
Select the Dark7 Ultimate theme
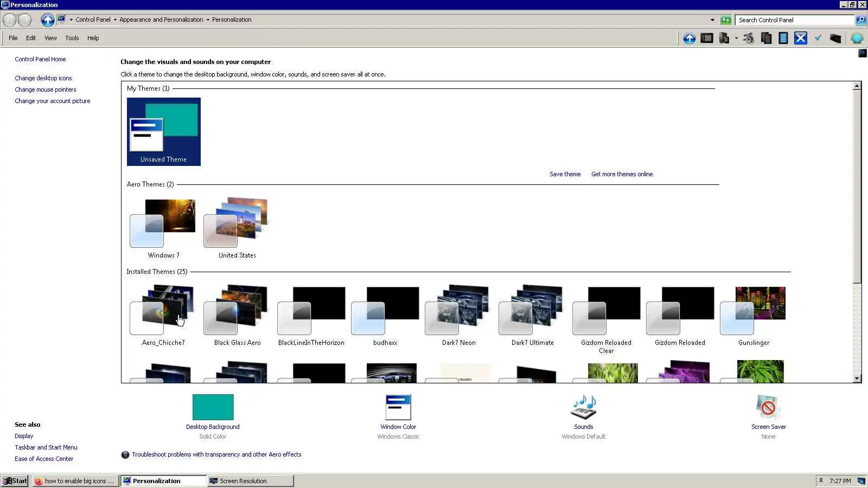point(532,316)
